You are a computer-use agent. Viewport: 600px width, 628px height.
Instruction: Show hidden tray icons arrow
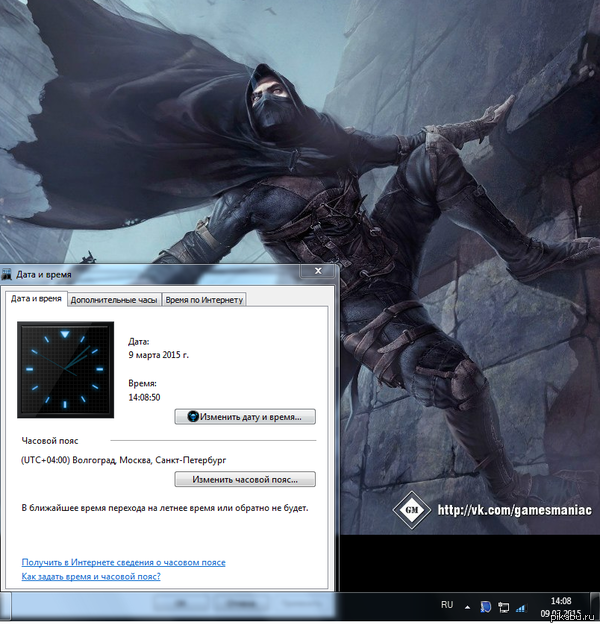click(467, 608)
